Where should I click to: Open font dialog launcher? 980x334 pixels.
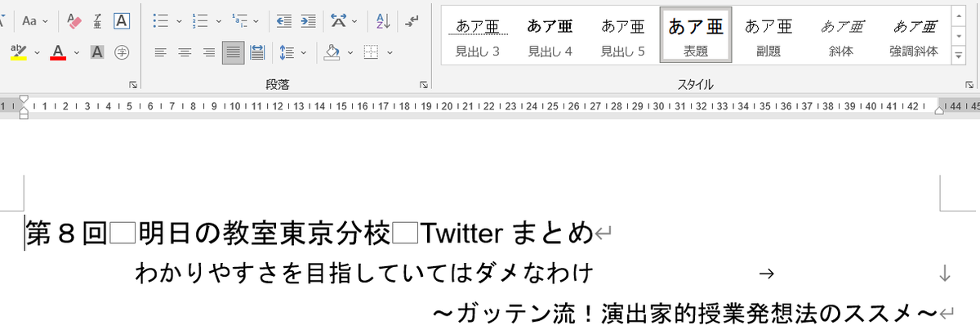(133, 85)
